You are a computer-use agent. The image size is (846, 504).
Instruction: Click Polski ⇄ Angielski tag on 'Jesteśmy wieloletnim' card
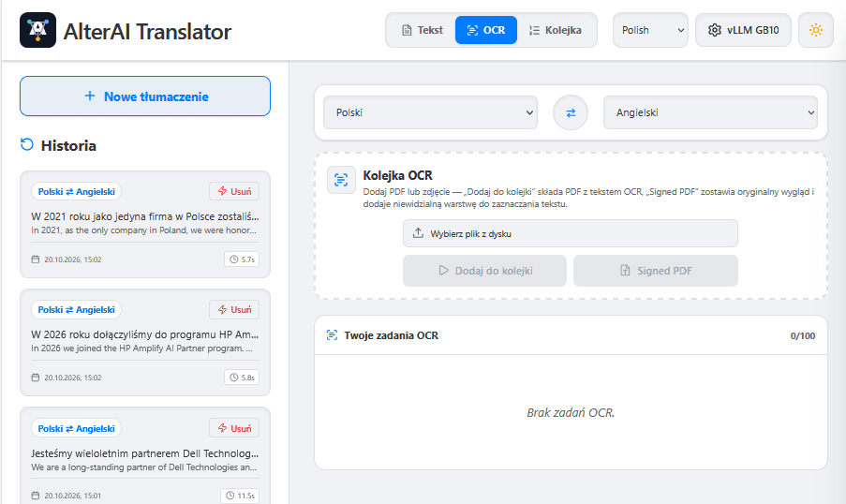pos(76,428)
